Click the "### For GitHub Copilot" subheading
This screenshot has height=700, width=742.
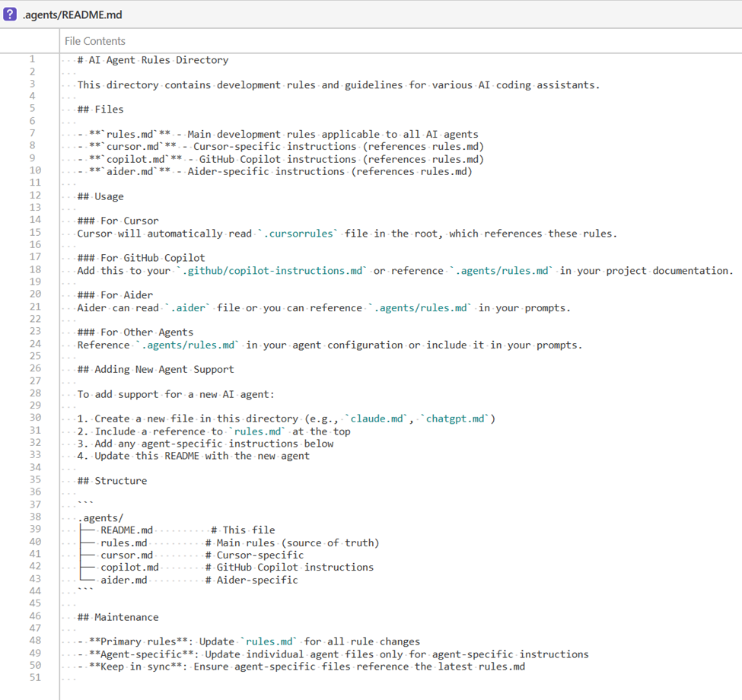[x=141, y=258]
